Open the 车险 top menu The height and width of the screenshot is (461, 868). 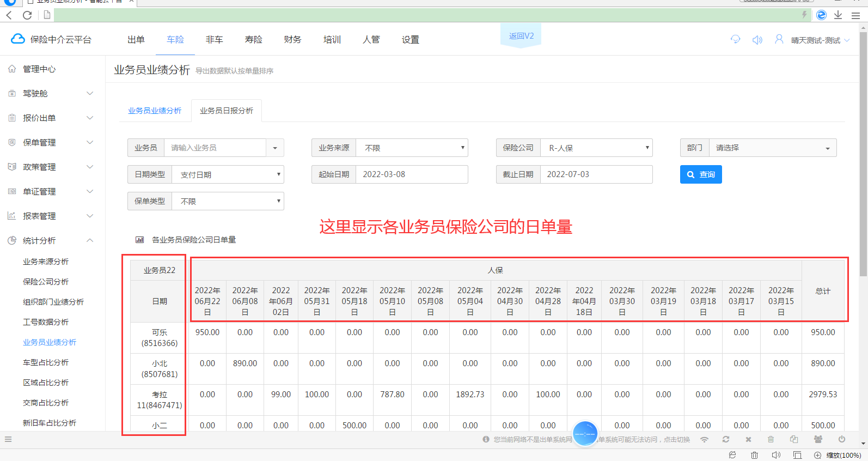tap(175, 40)
